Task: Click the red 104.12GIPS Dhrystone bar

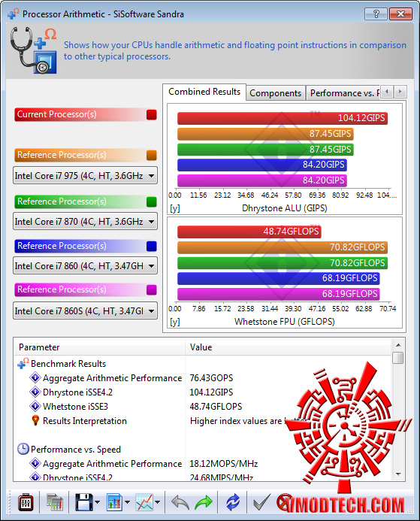Action: [x=283, y=118]
